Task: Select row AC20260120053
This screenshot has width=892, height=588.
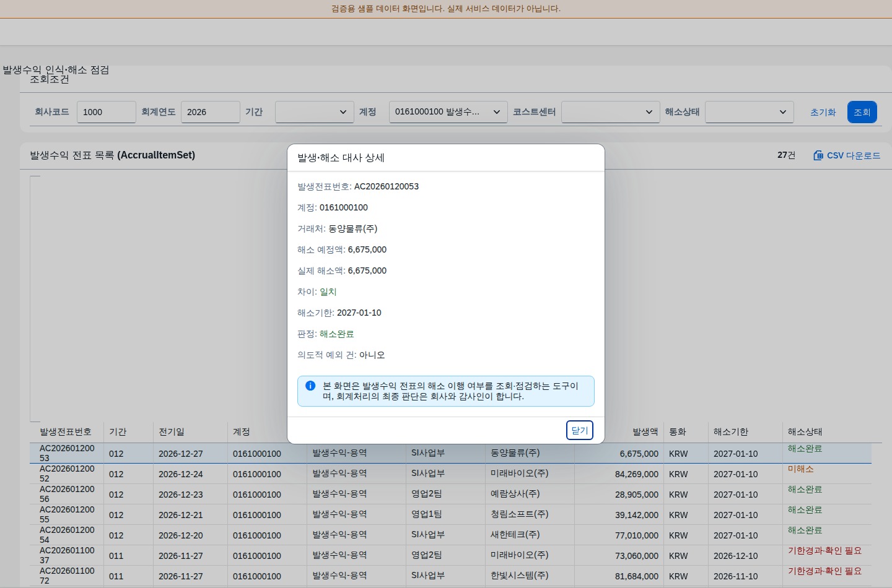Action: (450, 453)
